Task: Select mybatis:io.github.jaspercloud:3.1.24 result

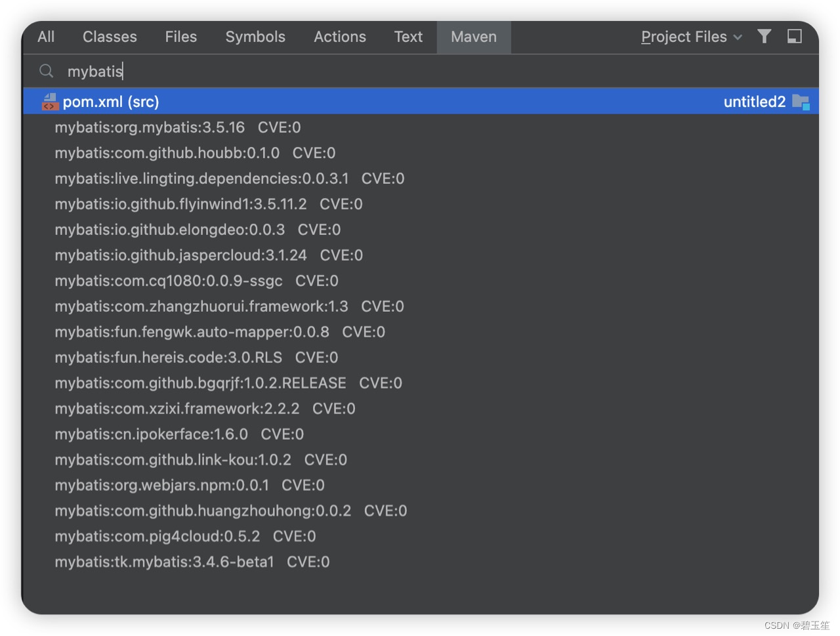Action: click(421, 255)
